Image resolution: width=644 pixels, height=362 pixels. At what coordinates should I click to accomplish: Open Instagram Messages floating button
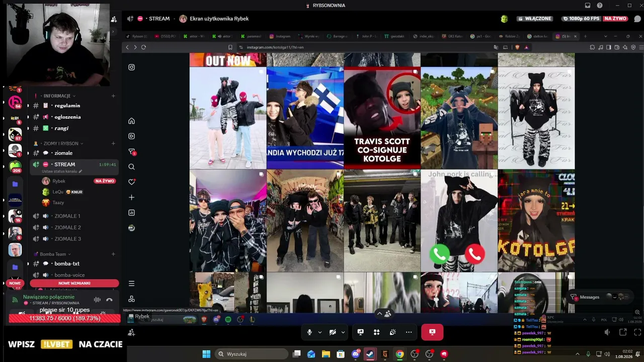tap(599, 297)
